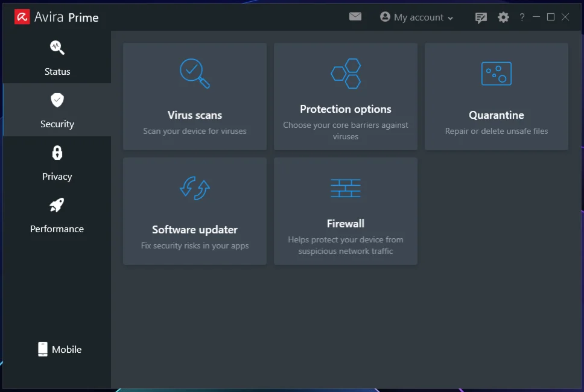Open the Mobile link in sidebar

(60, 349)
